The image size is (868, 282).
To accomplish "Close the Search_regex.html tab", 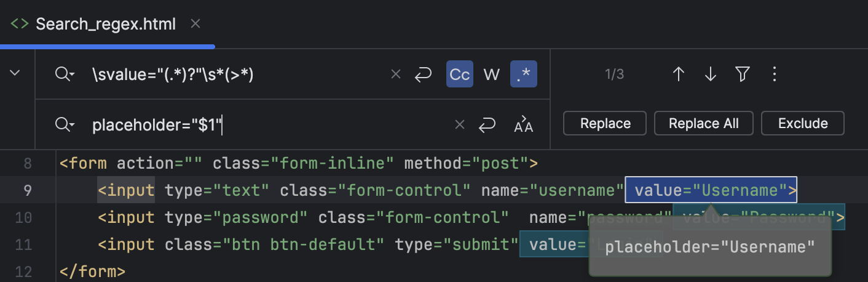I will (195, 24).
